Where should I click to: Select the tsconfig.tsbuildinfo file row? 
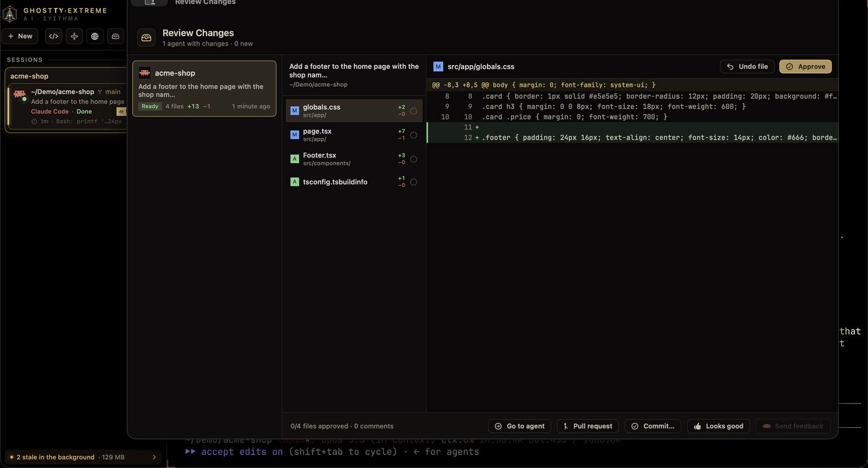tap(354, 182)
